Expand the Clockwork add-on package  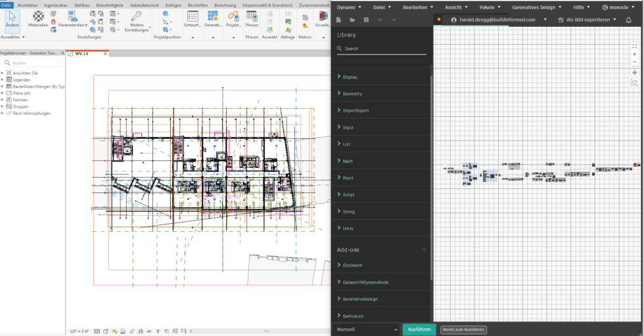352,265
